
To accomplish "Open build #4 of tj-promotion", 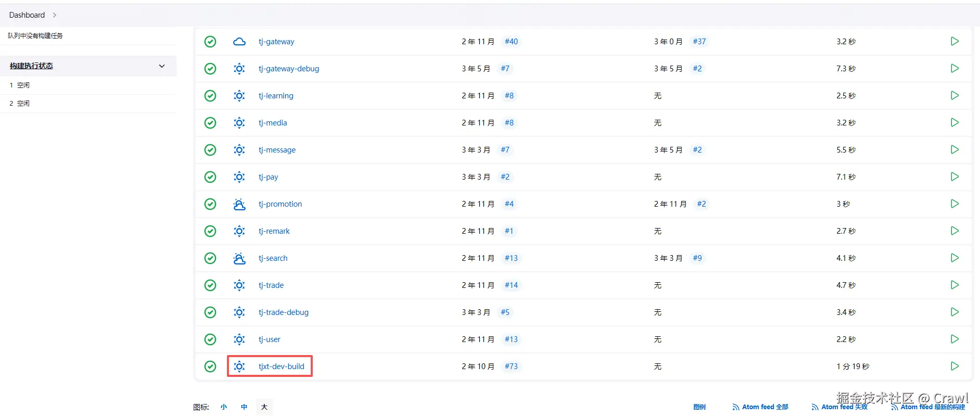I will (x=509, y=204).
